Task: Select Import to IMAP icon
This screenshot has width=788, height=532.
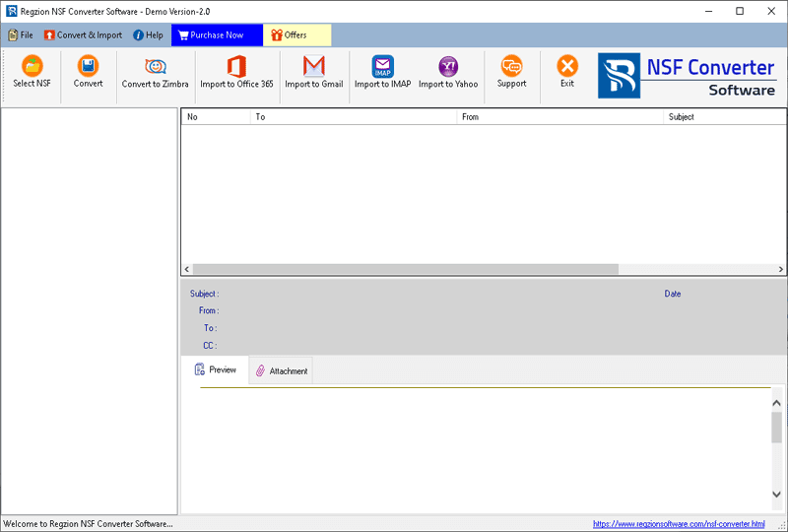Action: tap(382, 67)
